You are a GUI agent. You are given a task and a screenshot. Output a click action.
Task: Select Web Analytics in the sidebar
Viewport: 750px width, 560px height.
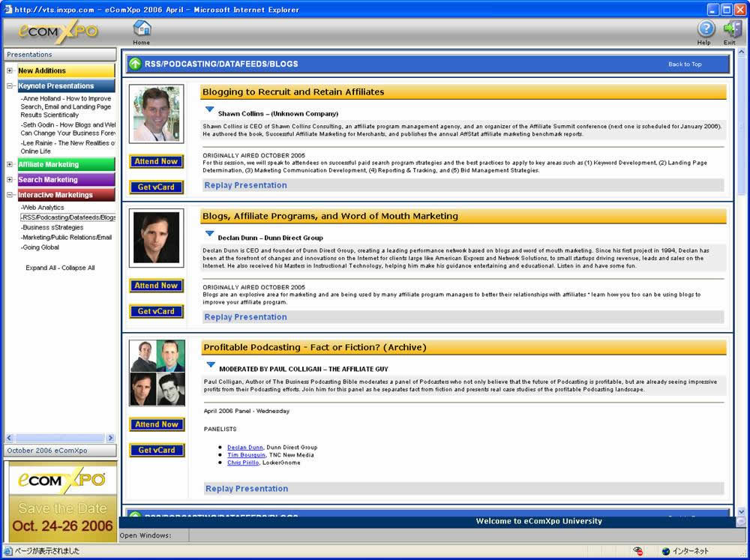43,208
